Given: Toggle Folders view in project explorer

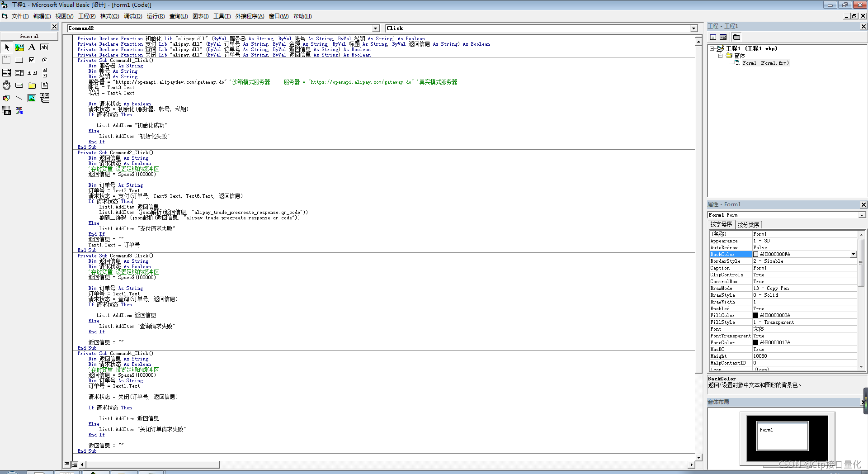Looking at the screenshot, I should [x=736, y=37].
